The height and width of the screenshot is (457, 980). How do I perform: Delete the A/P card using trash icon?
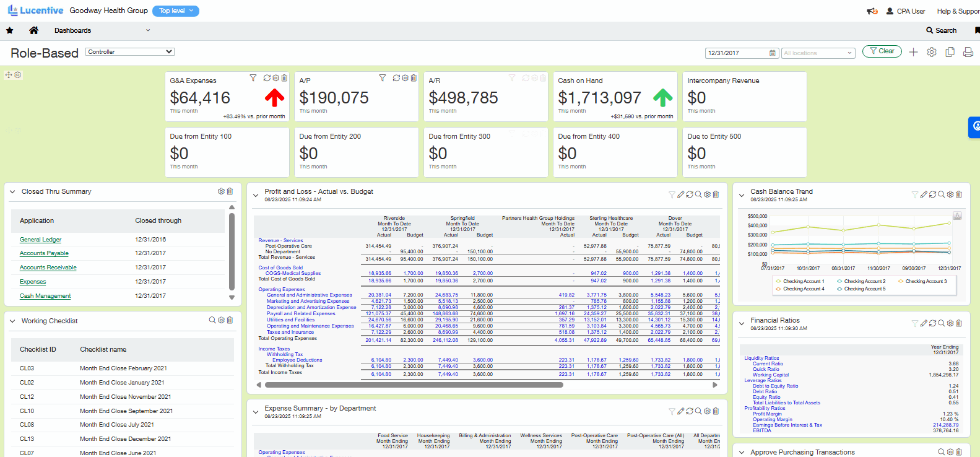(x=414, y=78)
